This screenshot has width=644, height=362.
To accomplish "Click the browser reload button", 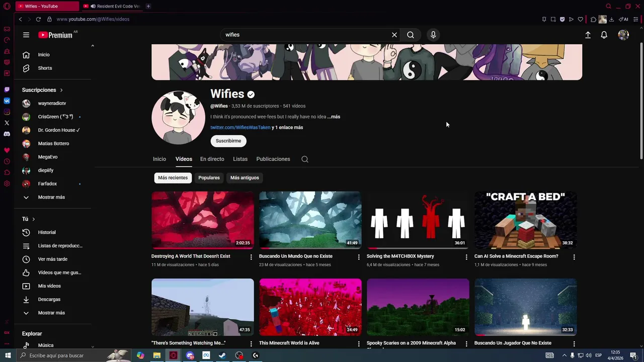I will click(38, 19).
